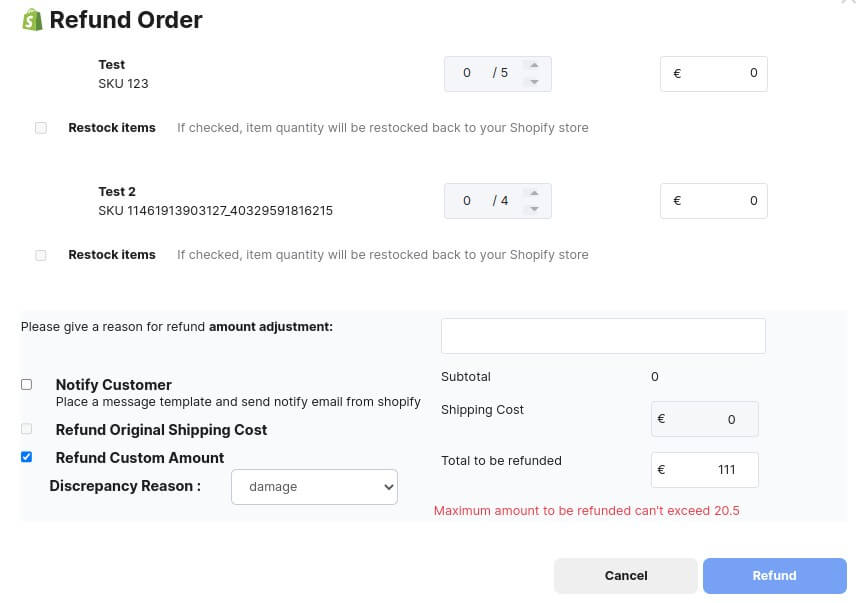Open the Discrepancy Reason dropdown
Viewport: 862px width, 603px height.
[x=314, y=487]
